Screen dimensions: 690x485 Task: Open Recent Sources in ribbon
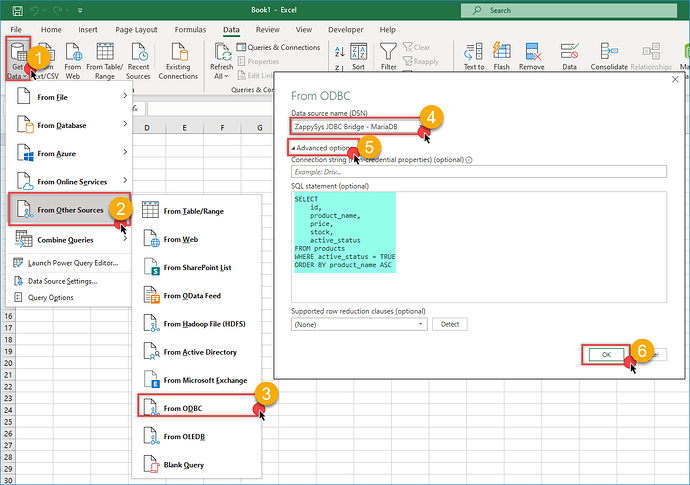tap(138, 60)
